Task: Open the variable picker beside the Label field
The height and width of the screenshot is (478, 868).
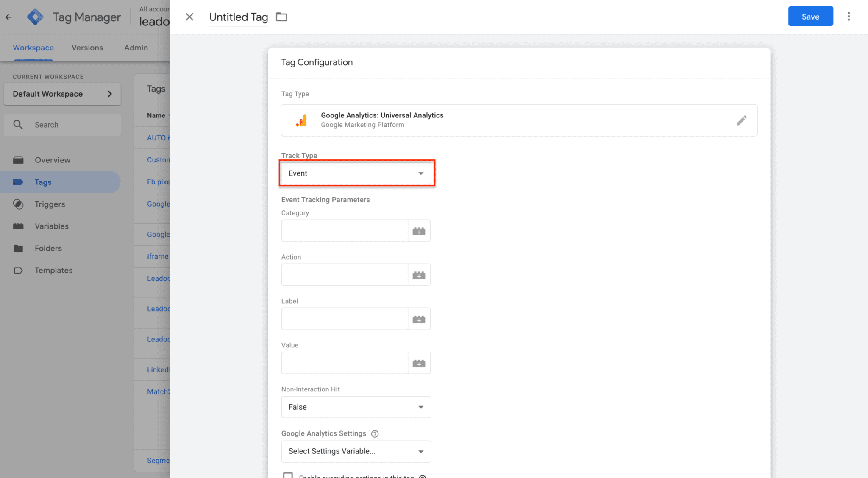Action: 419,319
